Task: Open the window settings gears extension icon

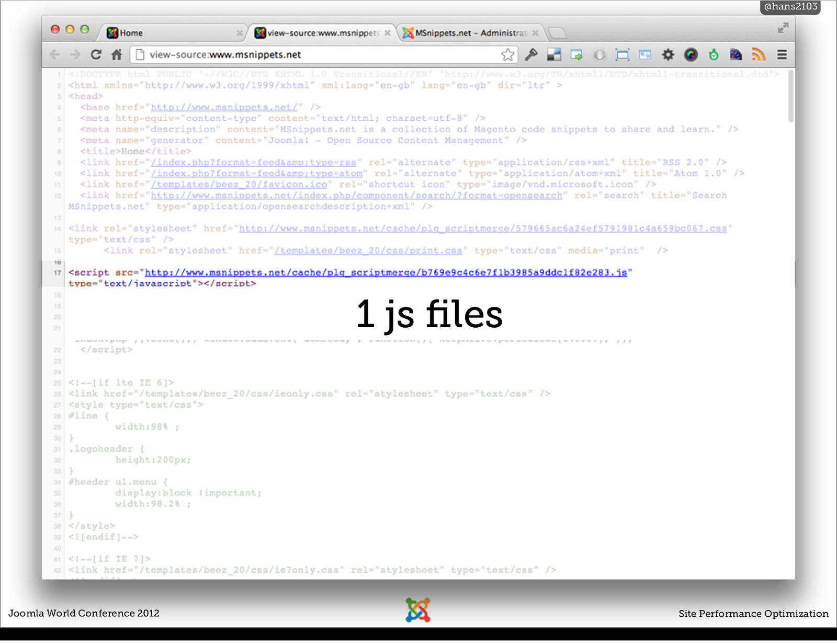Action: click(645, 54)
